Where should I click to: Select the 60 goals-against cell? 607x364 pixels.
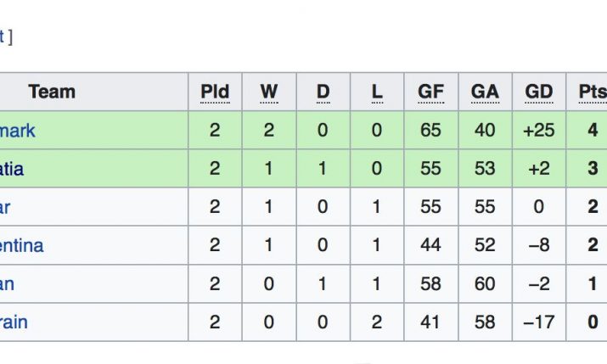485,283
